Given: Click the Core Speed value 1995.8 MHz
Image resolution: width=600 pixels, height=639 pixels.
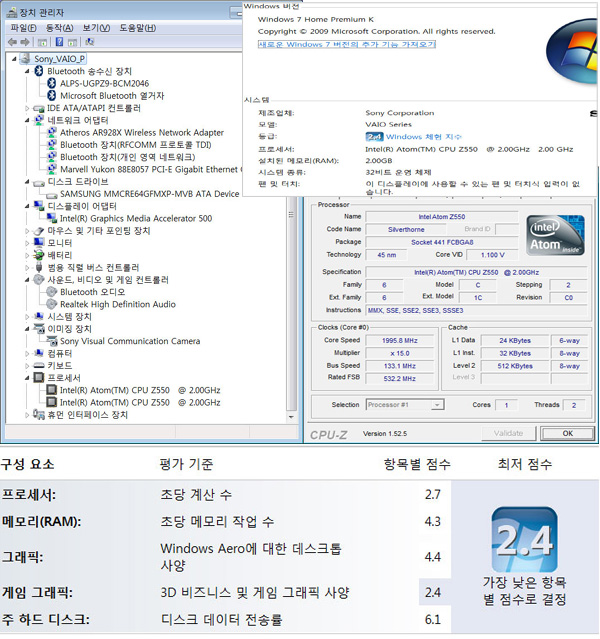Looking at the screenshot, I should tap(399, 340).
